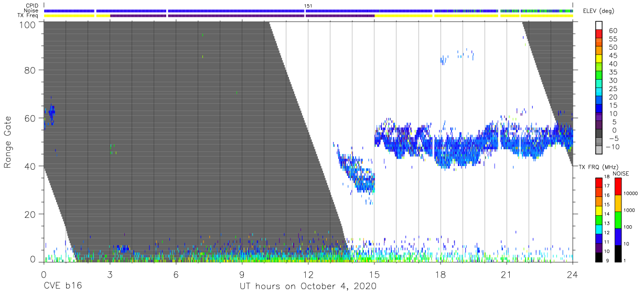Screen dimensions: 644x297
Task: Click 'UT hours on October 4, 2020' axis title
Action: [308, 287]
